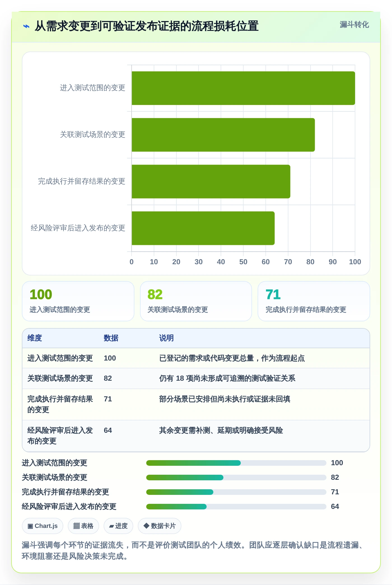Click the bar for 经风险评审后进入发布的变更 in chart

point(203,228)
